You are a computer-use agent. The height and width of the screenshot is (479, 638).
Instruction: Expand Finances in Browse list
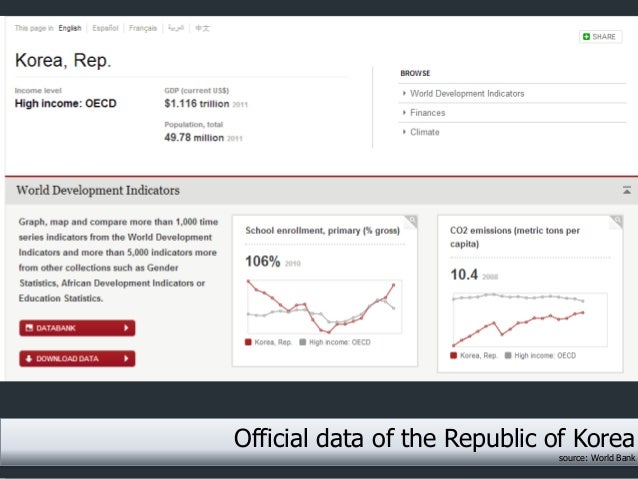click(x=428, y=113)
